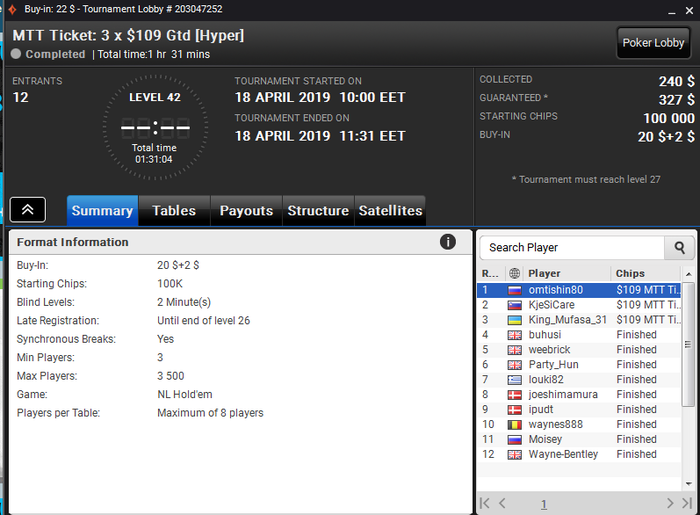Select player King_Mufasa_31 row
Image resolution: width=700 pixels, height=515 pixels.
579,320
